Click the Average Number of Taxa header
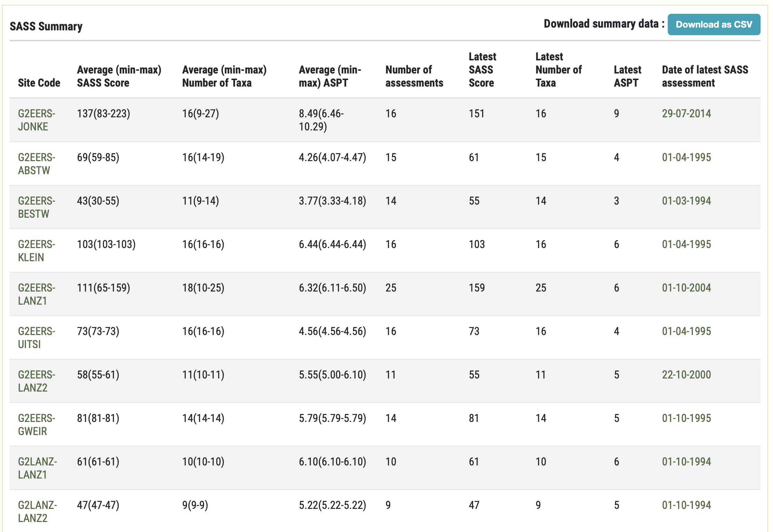Viewport: 773px width, 532px height. (224, 76)
